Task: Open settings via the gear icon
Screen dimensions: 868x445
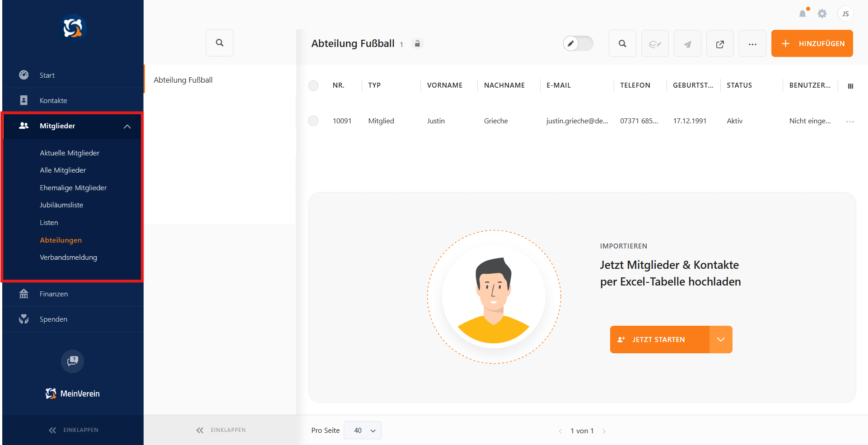Action: [822, 14]
